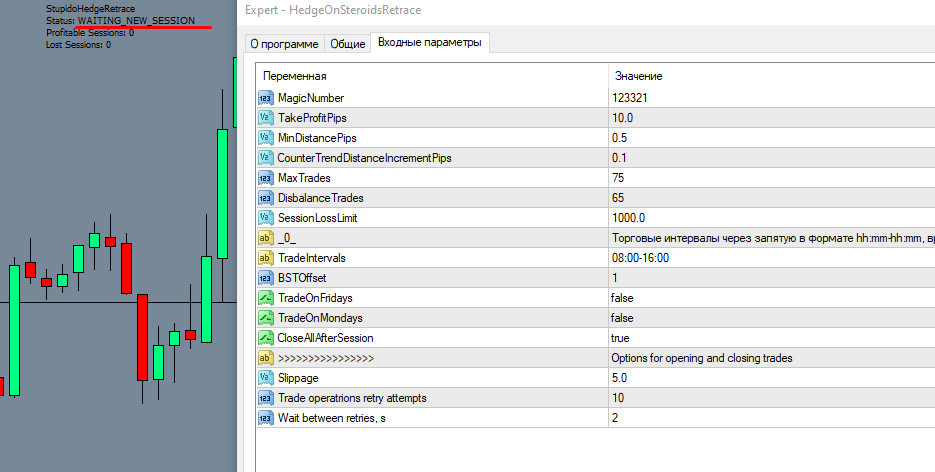Click the Значение column header
This screenshot has width=935, height=472.
pos(639,76)
